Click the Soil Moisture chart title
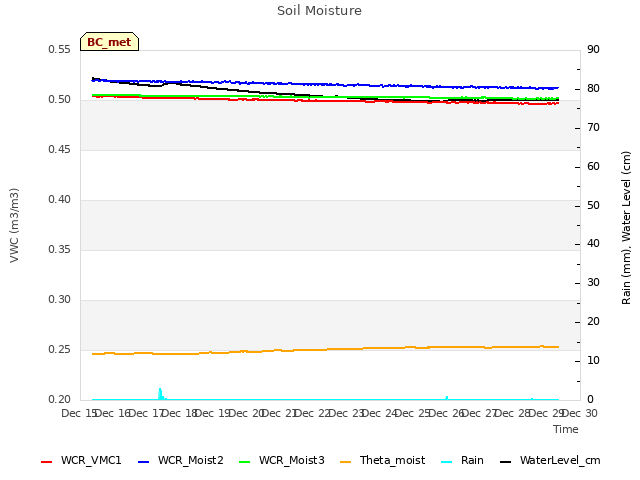Screen dimensions: 640x480 pos(319,11)
